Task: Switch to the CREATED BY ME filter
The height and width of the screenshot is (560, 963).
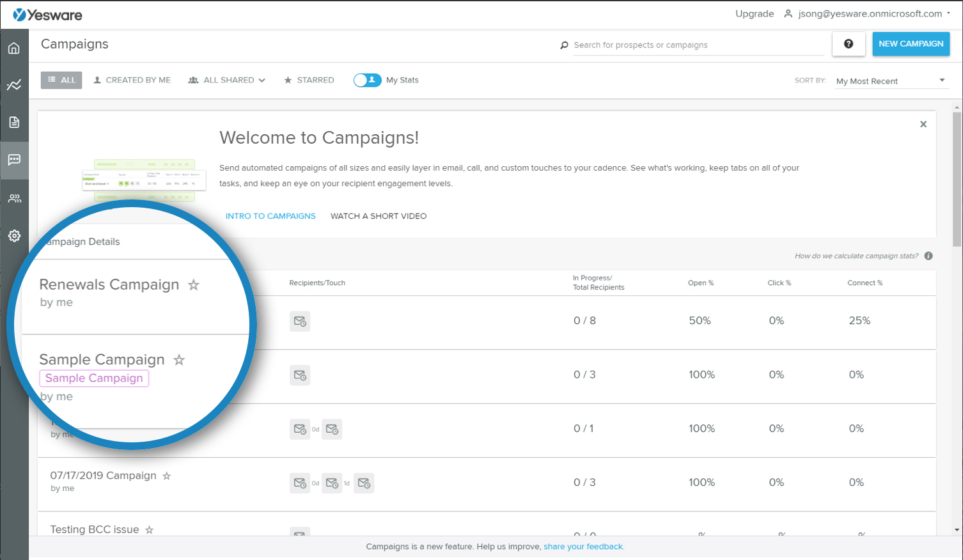Action: pyautogui.click(x=132, y=80)
